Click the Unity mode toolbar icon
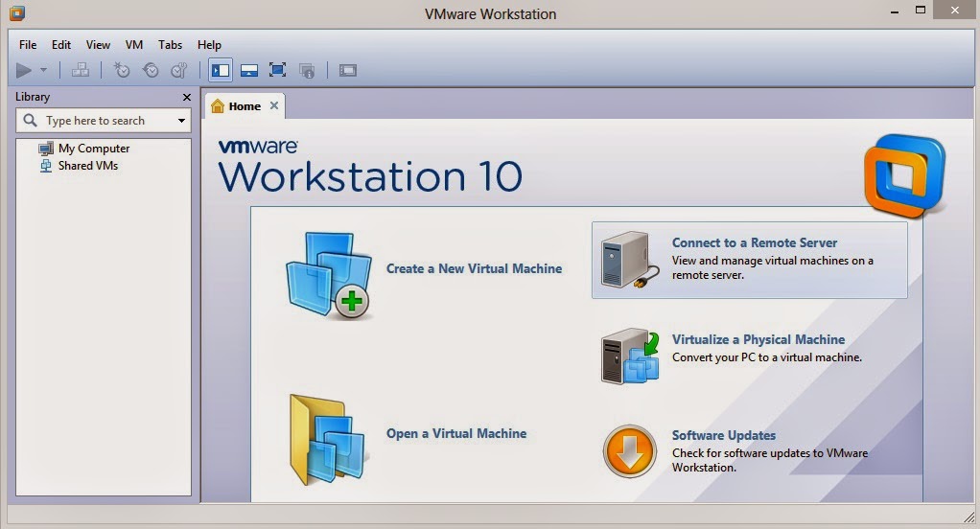The image size is (980, 529). tap(307, 70)
